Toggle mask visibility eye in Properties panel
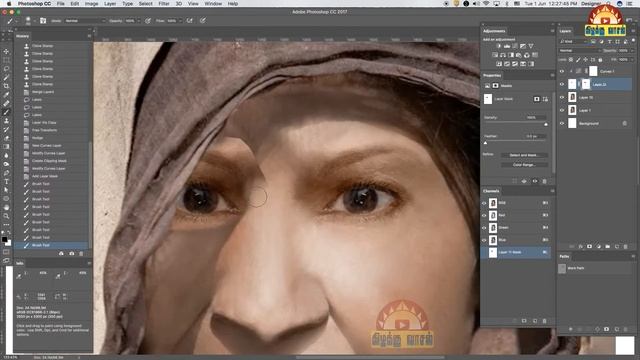 (535, 181)
